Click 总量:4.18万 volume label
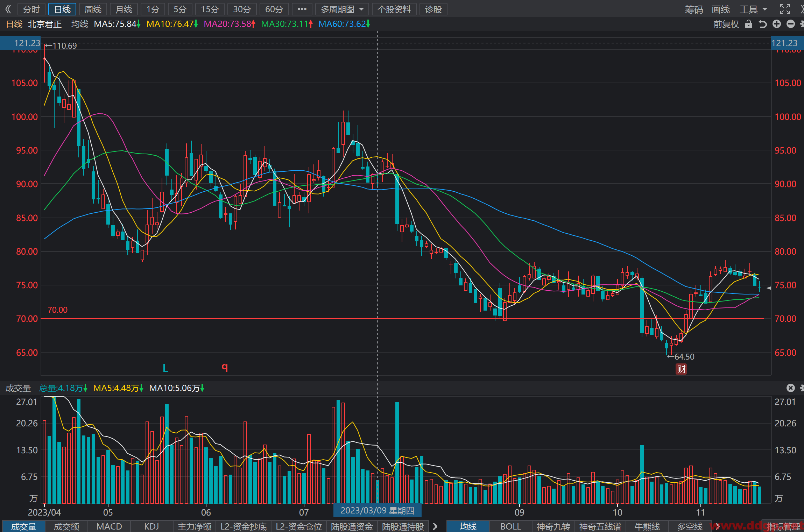 click(63, 388)
